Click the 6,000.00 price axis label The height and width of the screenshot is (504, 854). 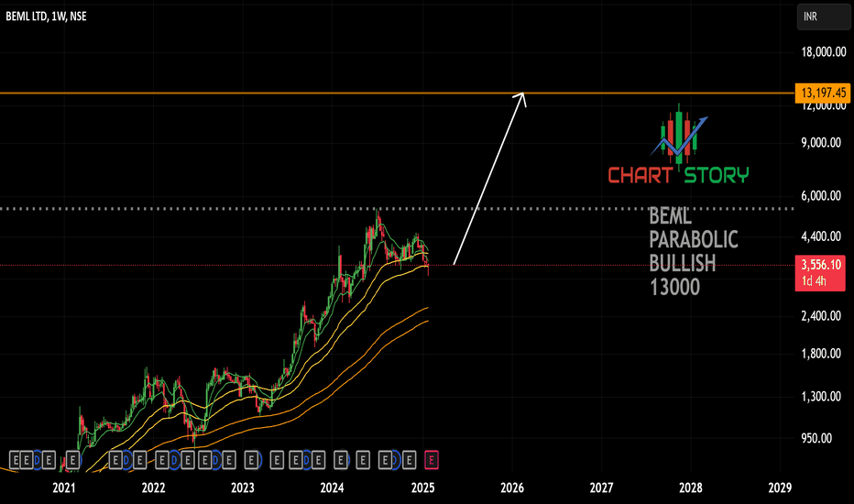[821, 195]
